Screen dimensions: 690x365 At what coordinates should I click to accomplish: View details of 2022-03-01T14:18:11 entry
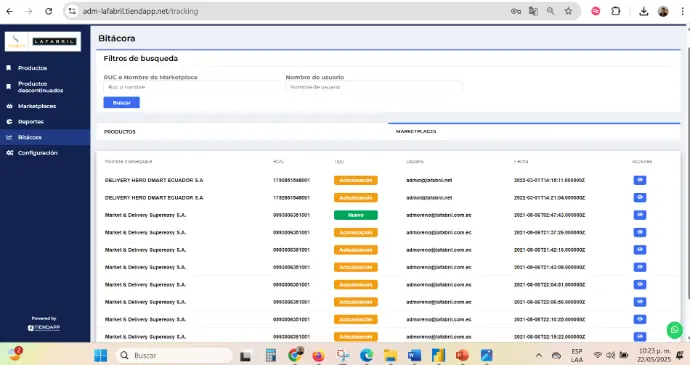point(640,180)
